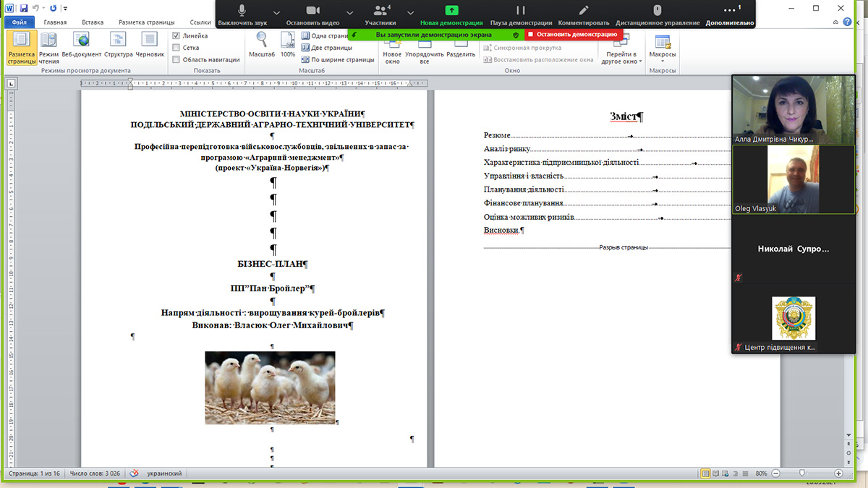Enable the Область навигации checkbox
The width and height of the screenshot is (868, 488).
pyautogui.click(x=176, y=60)
